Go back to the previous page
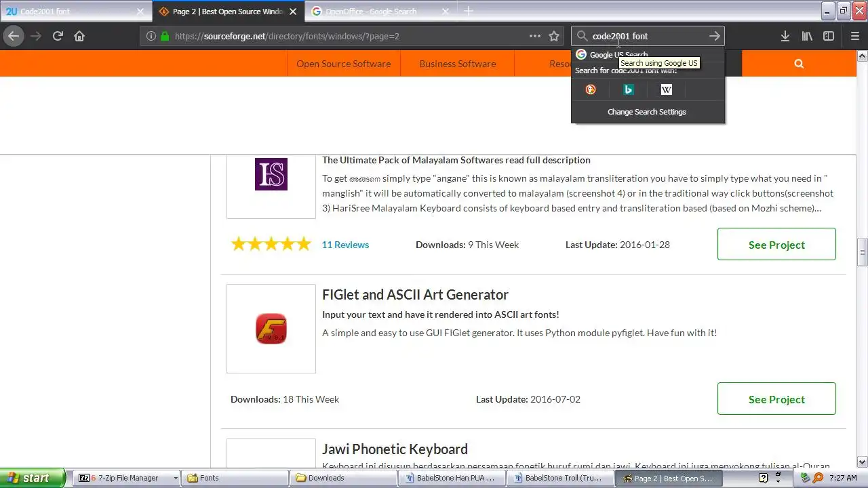868x488 pixels. (14, 36)
